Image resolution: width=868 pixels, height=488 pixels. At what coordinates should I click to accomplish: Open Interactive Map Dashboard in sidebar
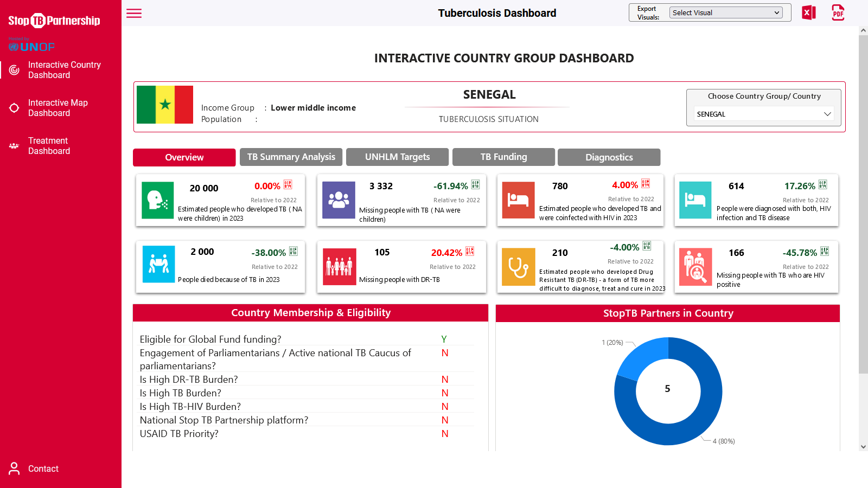(58, 108)
